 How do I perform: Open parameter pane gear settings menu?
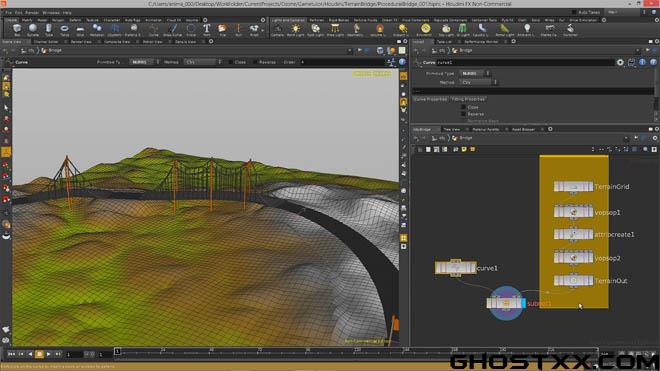pyautogui.click(x=620, y=62)
